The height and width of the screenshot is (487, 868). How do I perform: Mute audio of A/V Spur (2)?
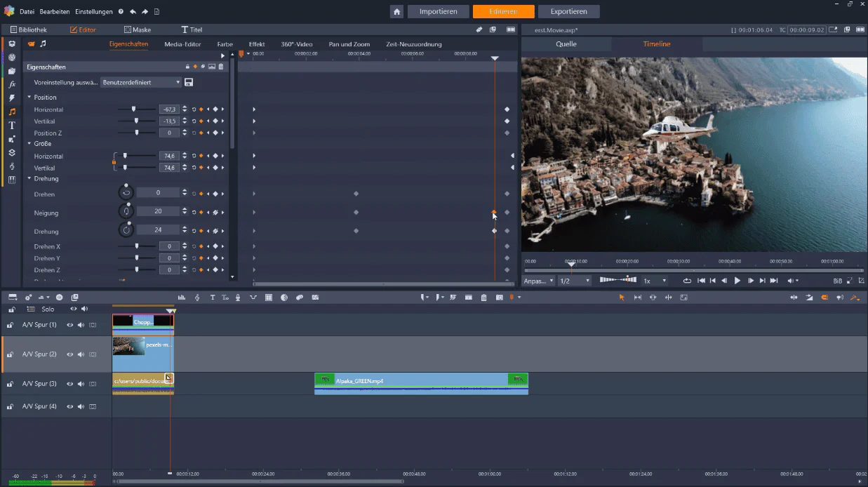click(x=81, y=354)
